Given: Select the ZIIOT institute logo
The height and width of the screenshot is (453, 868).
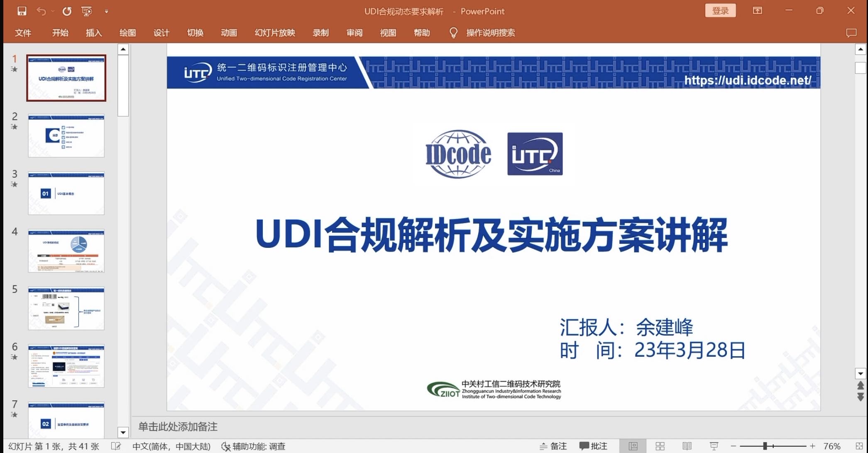Looking at the screenshot, I should [x=494, y=390].
